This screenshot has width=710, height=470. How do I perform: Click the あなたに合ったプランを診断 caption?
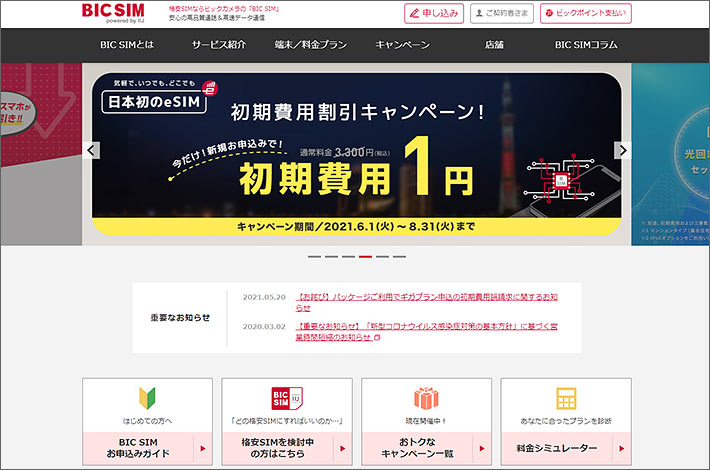[x=566, y=421]
